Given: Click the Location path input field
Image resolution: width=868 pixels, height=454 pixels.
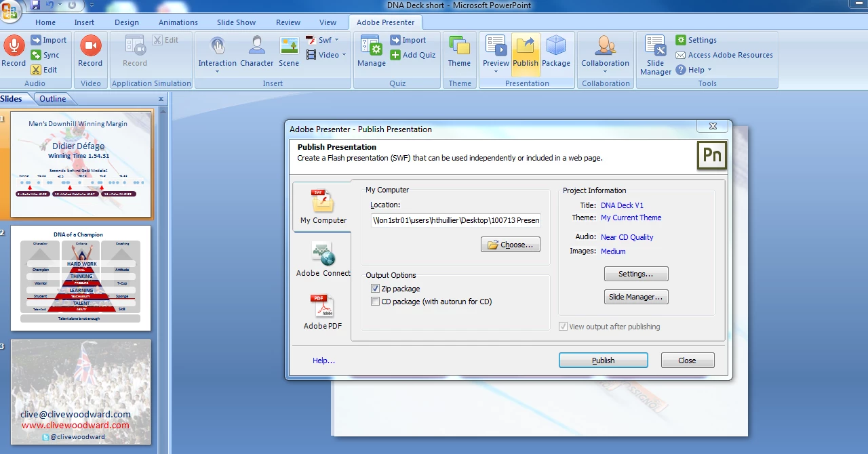Looking at the screenshot, I should coord(456,220).
